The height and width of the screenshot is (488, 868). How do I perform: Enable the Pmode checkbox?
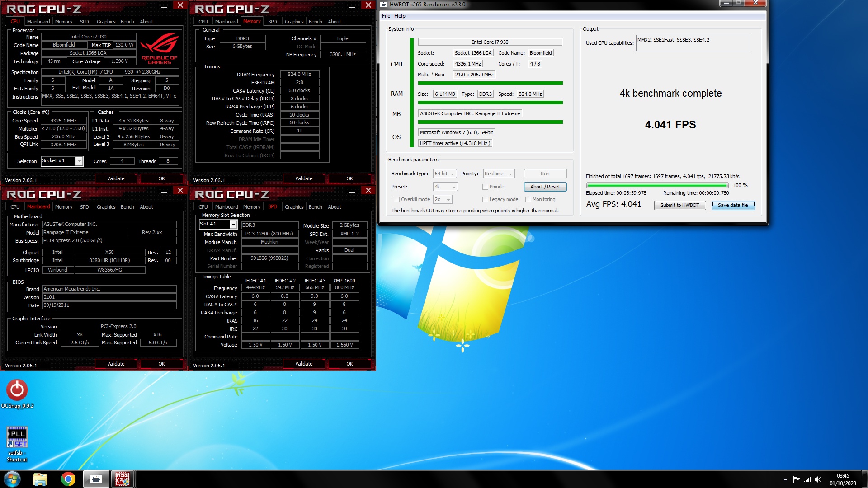click(x=485, y=187)
